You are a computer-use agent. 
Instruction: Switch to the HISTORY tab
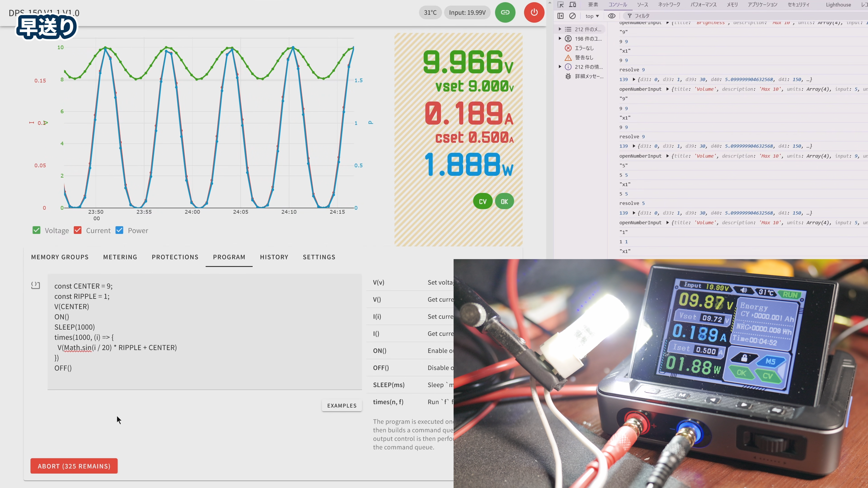pos(274,257)
